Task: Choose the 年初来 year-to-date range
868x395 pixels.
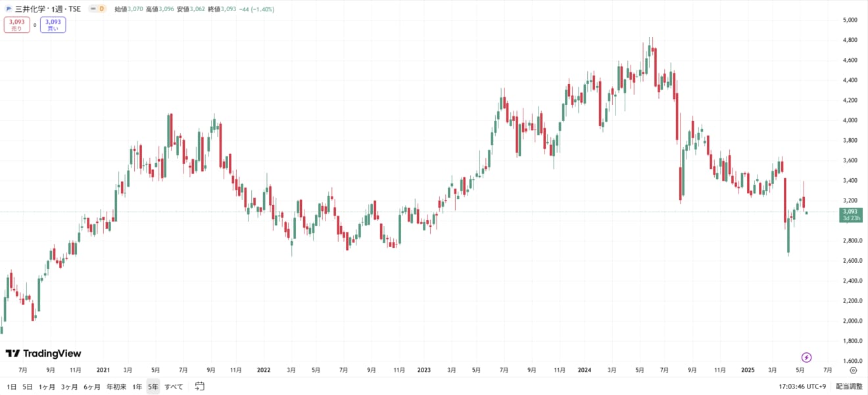Action: pyautogui.click(x=117, y=386)
